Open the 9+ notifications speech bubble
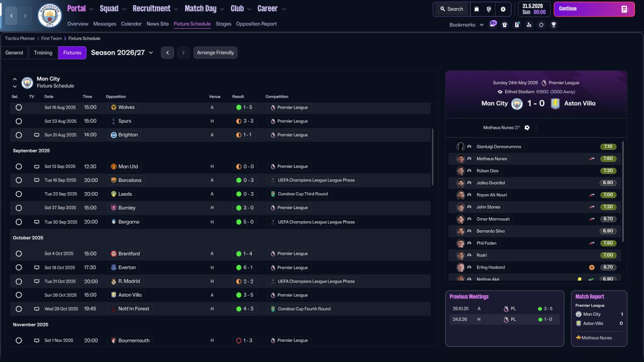644x362 pixels. coord(493,24)
